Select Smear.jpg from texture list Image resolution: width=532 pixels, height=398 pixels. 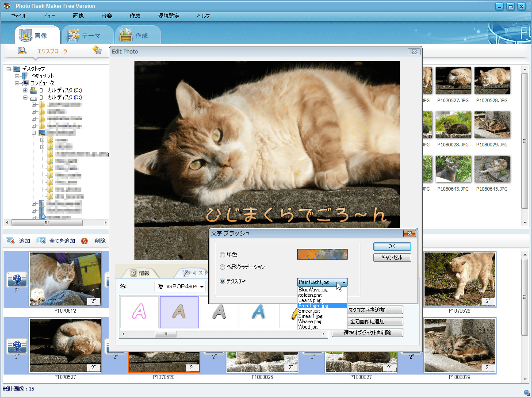tap(322, 311)
